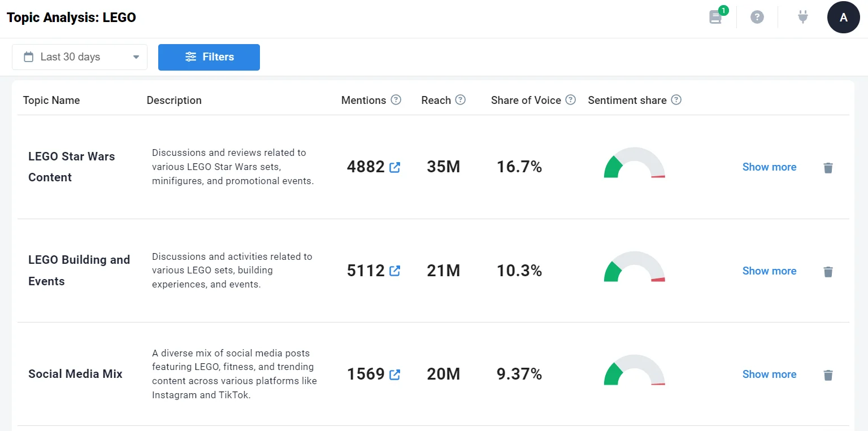Open the integrations plug icon
Viewport: 868px width, 431px height.
click(x=803, y=17)
